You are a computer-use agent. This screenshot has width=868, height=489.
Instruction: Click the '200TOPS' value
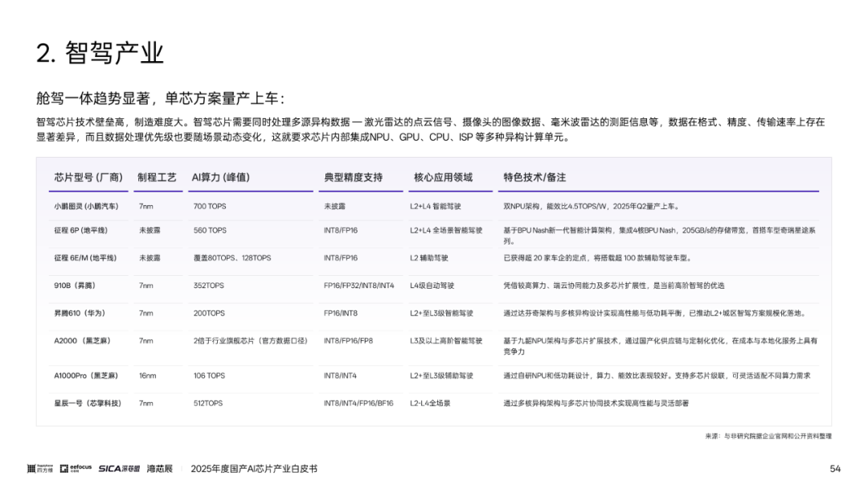click(x=209, y=314)
